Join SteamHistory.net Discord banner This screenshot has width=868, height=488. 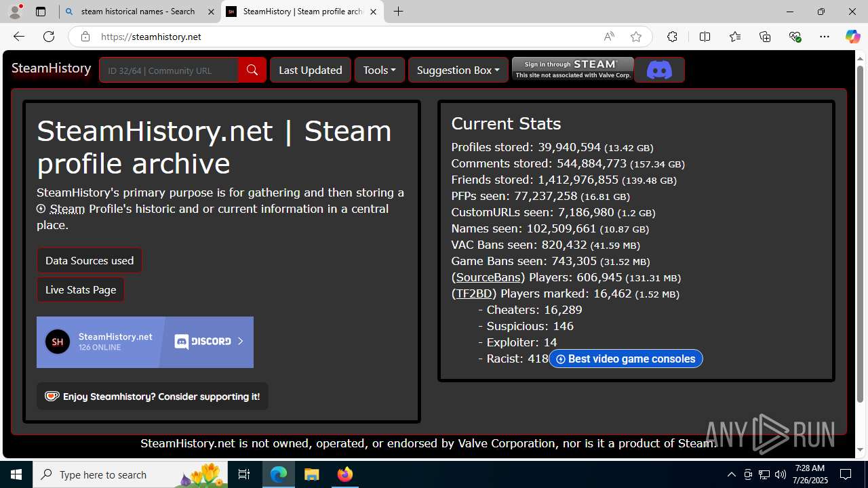tap(145, 342)
